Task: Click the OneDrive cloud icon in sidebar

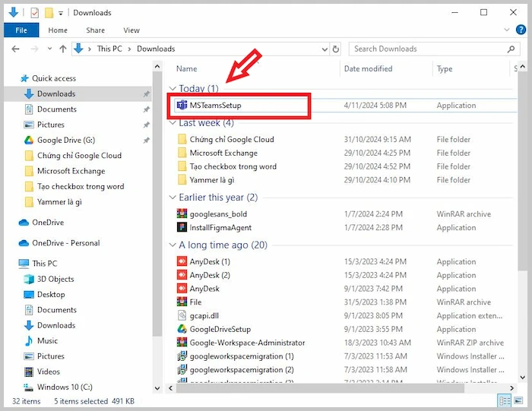Action: 24,223
